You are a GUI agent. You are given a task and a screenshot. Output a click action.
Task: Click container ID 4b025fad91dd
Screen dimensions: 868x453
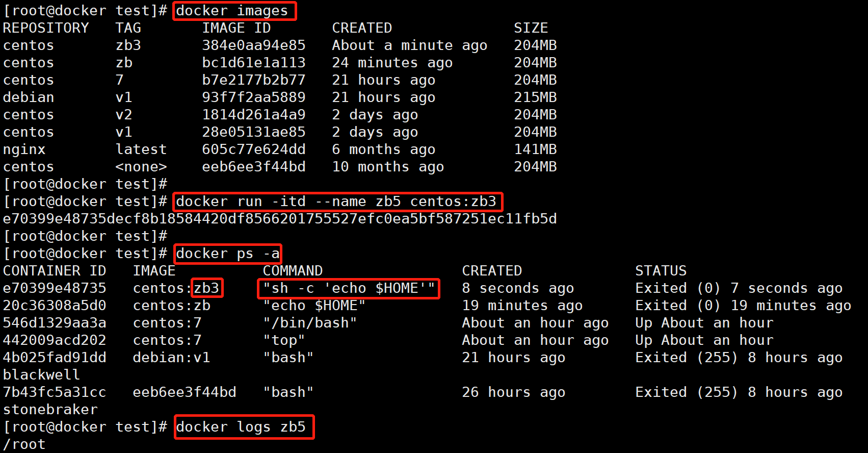[55, 358]
